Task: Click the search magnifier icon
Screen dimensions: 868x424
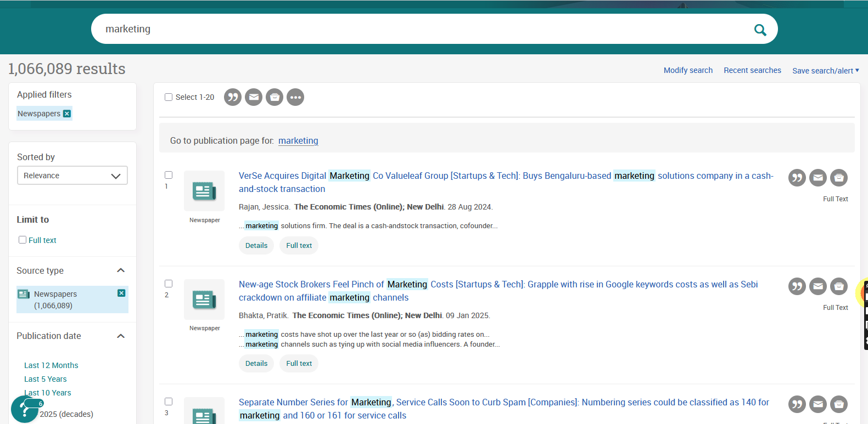Action: 760,30
